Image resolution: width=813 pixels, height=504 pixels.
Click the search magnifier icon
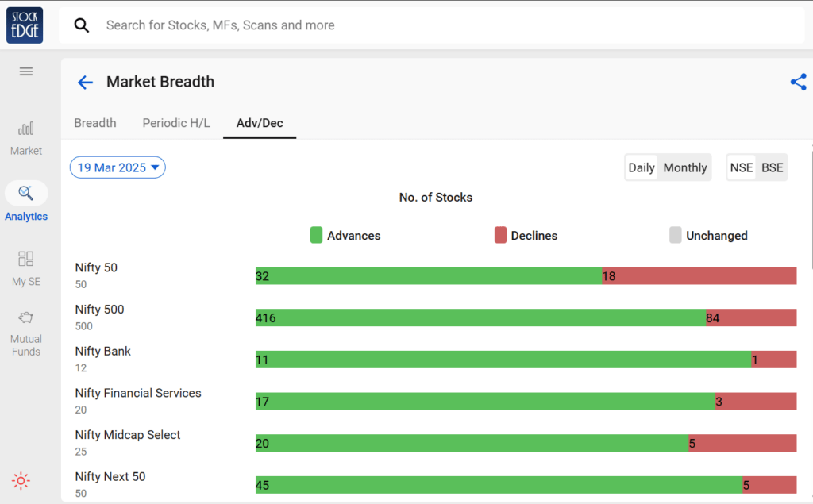pos(82,25)
